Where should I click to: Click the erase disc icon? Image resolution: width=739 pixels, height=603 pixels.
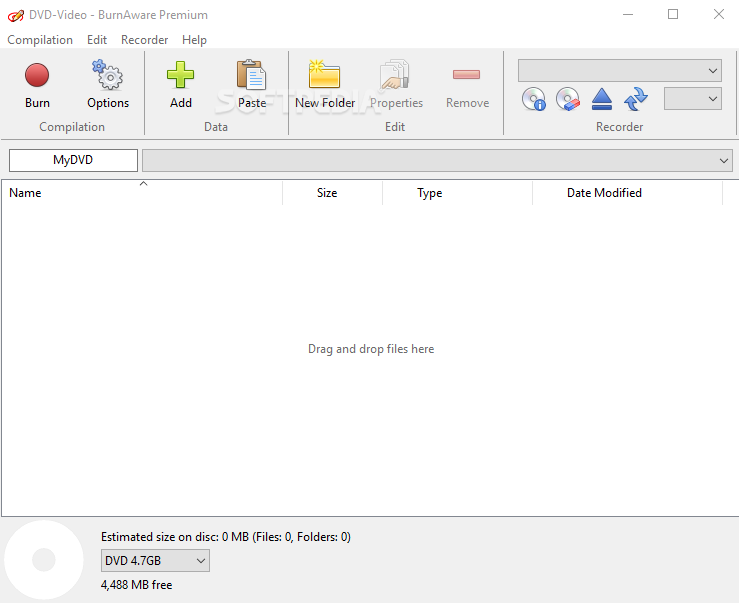pyautogui.click(x=567, y=99)
